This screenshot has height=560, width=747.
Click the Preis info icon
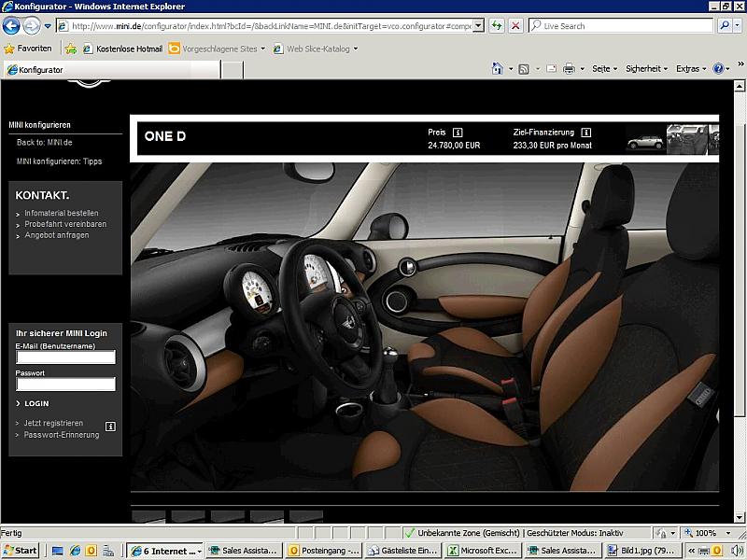[x=458, y=133]
